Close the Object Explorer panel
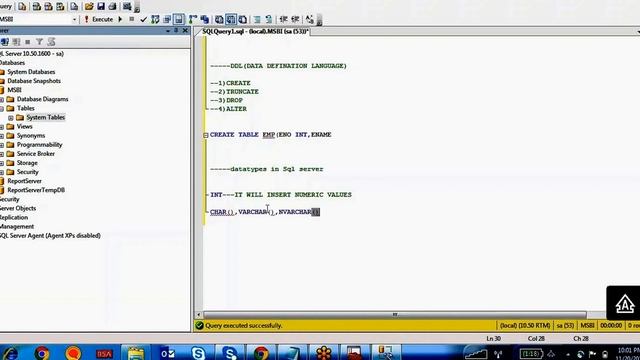Image resolution: width=640 pixels, height=360 pixels. tap(185, 31)
